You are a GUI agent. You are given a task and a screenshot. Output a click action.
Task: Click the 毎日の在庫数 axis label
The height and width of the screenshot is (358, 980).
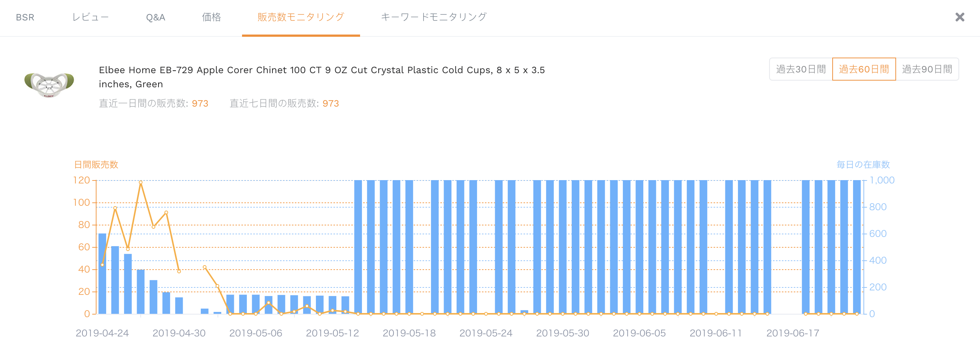[863, 165]
